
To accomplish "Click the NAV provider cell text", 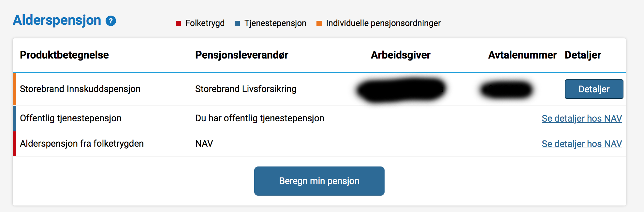I will click(204, 143).
